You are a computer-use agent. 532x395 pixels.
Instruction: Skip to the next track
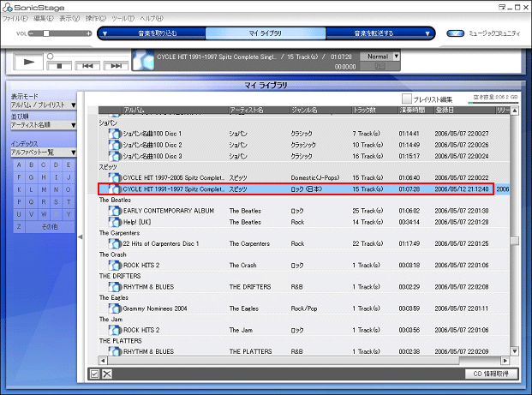[x=115, y=65]
